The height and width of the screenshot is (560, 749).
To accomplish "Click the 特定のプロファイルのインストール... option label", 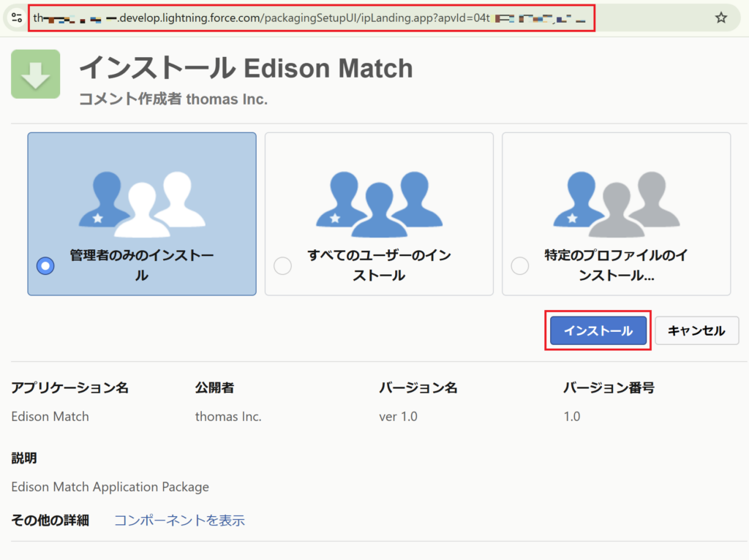I will point(616,265).
